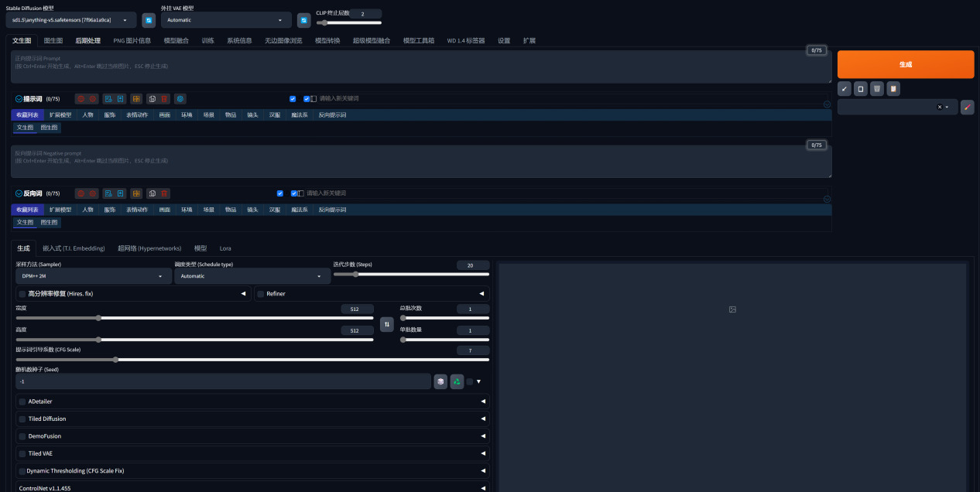
Task: Open the Sampler DPM++ 2M dropdown
Action: point(94,276)
